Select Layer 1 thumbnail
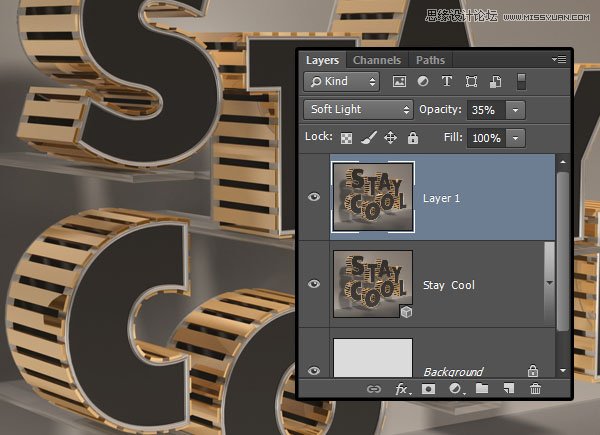The width and height of the screenshot is (600, 435). pos(373,197)
